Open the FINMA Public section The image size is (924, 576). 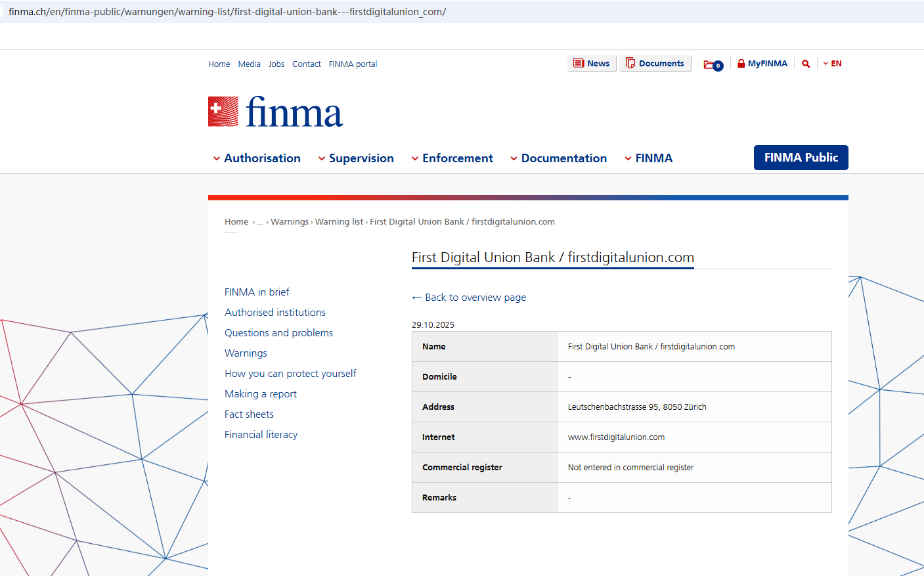pos(801,158)
